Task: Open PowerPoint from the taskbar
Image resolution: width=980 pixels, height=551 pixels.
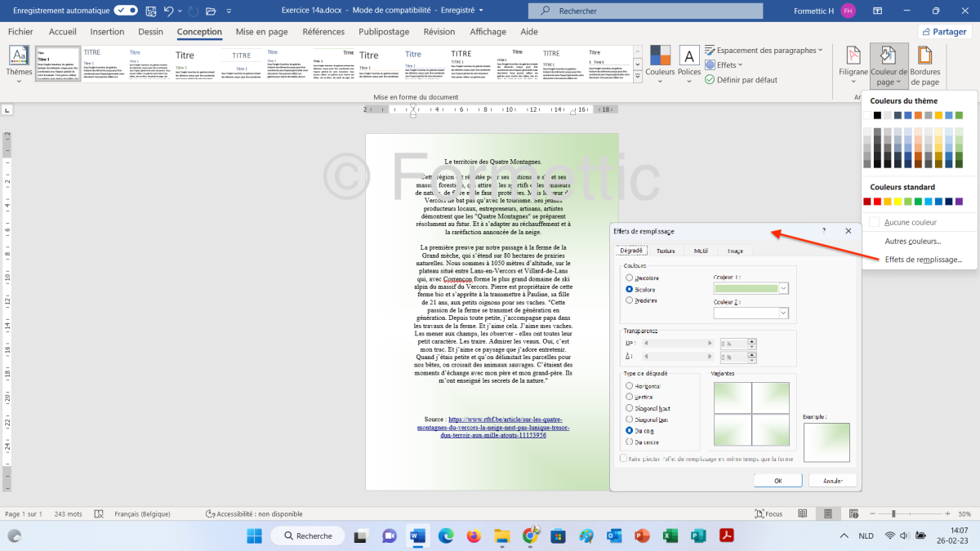Action: coord(641,535)
